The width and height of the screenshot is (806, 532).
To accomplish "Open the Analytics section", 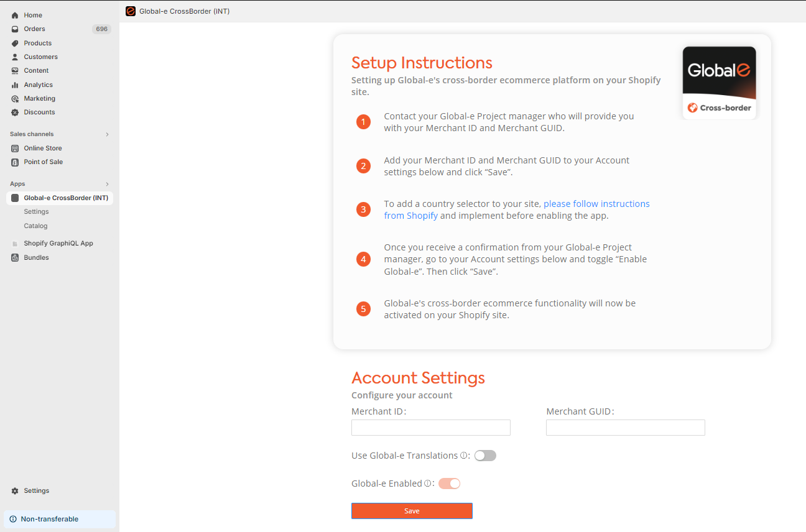I will (15, 84).
